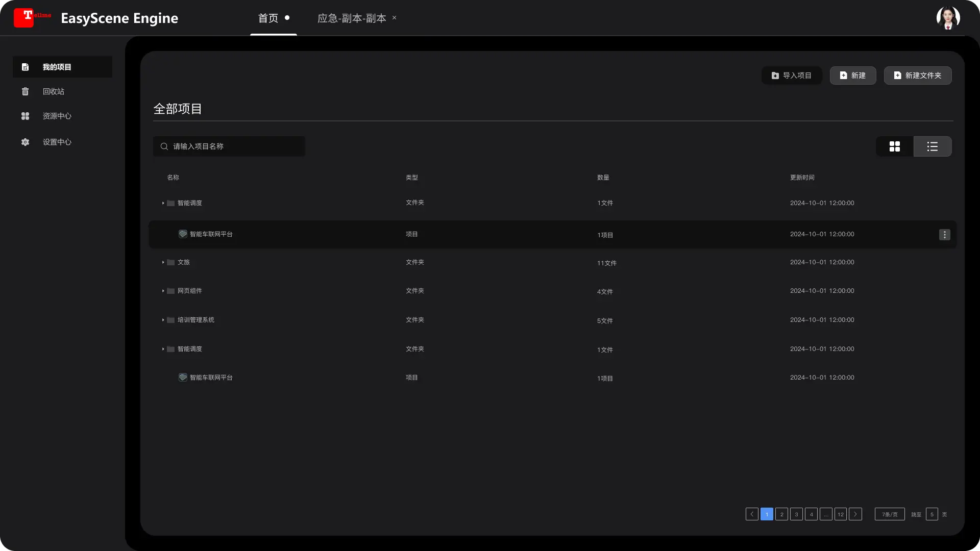Image resolution: width=980 pixels, height=551 pixels.
Task: Click the 新建 button
Action: pyautogui.click(x=853, y=76)
